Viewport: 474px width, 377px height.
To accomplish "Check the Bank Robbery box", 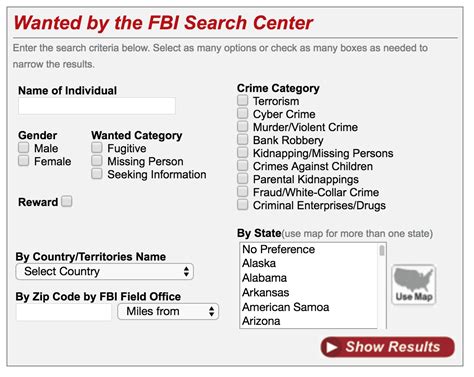I will pos(243,139).
